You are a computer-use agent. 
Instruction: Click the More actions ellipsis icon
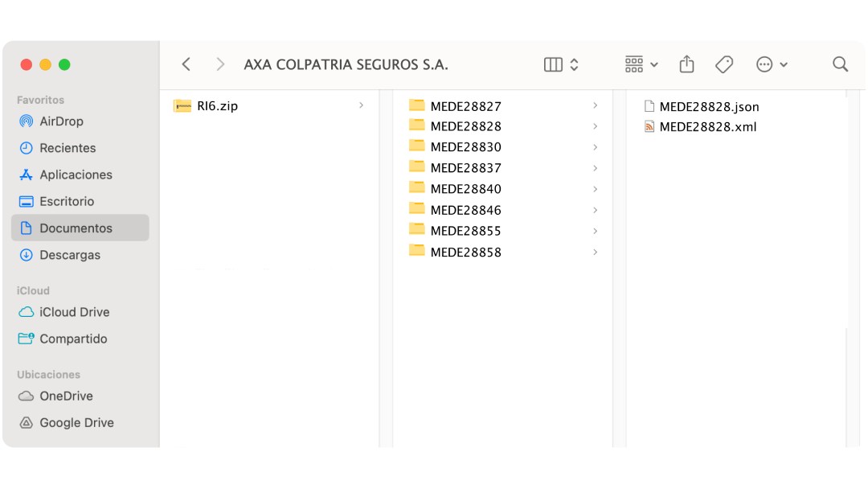[x=764, y=64]
